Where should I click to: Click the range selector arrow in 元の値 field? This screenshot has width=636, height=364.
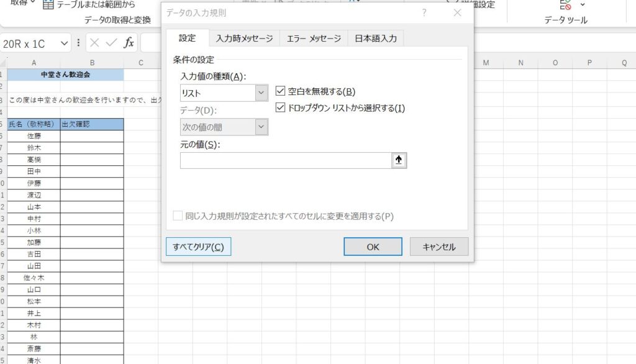pyautogui.click(x=399, y=160)
